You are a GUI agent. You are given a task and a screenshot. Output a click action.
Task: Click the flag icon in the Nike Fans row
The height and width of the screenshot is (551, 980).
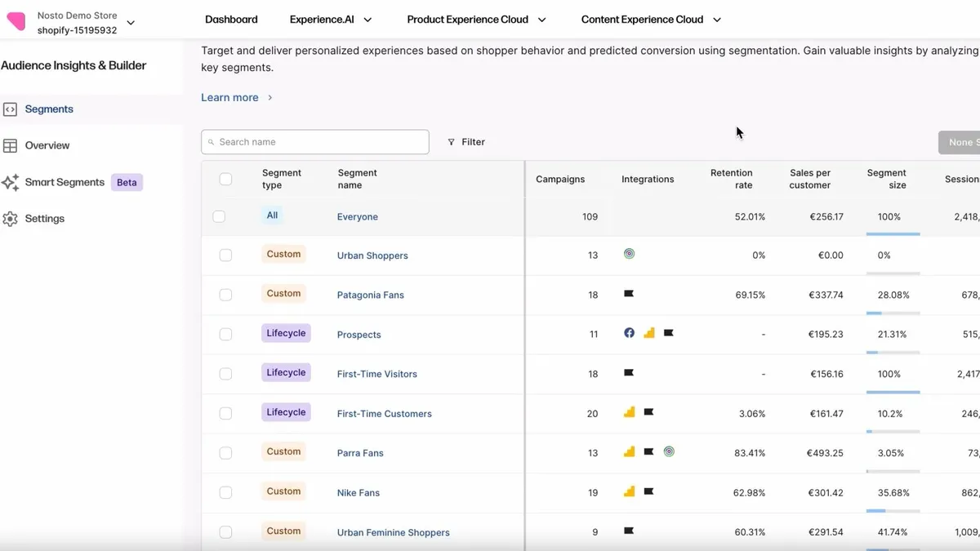point(648,491)
